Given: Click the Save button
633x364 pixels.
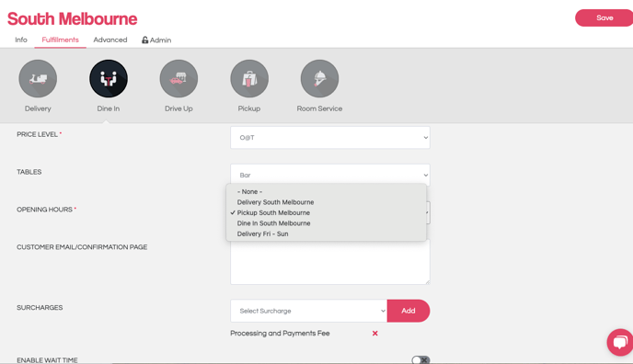Looking at the screenshot, I should (x=604, y=17).
